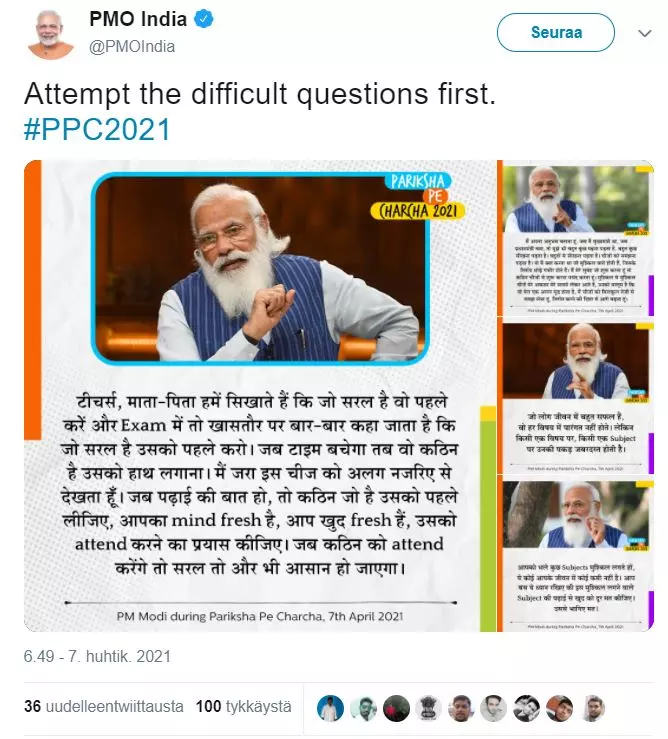The width and height of the screenshot is (668, 739).
Task: View the 36 uudelleentwiittausta retweets list
Action: [x=104, y=706]
